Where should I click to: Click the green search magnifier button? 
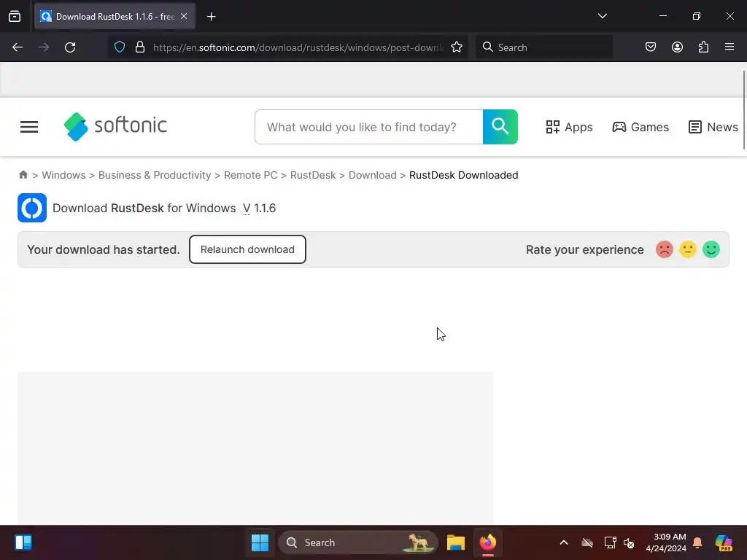[x=500, y=127]
